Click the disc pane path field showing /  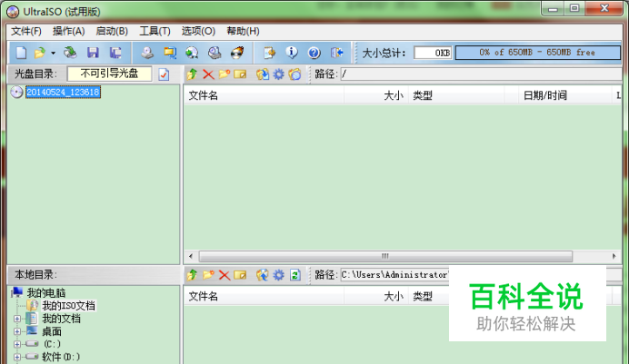click(x=482, y=74)
